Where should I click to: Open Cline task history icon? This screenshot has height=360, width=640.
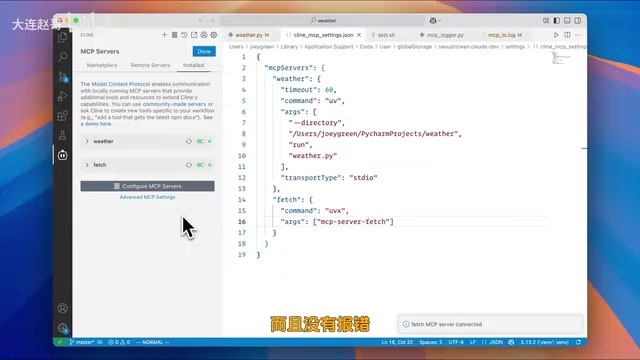(184, 35)
